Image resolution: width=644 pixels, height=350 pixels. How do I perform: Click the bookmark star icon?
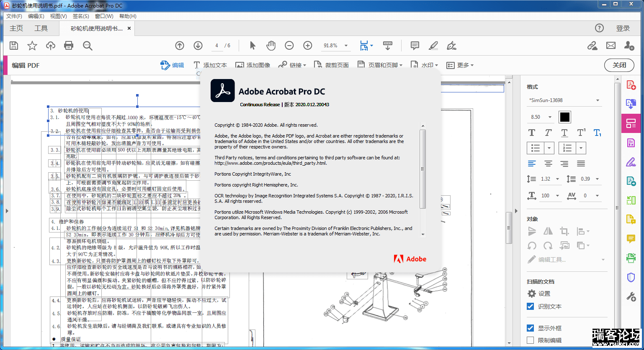pyautogui.click(x=32, y=46)
